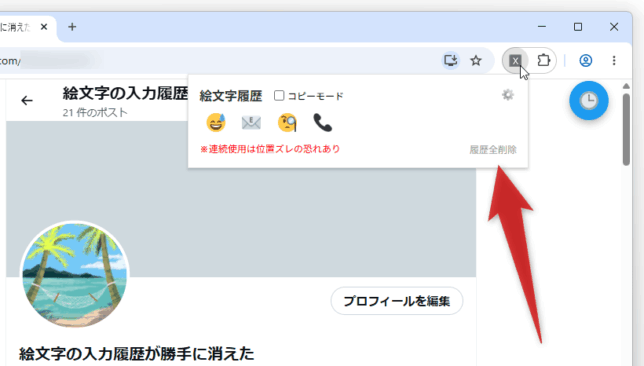This screenshot has width=644, height=366.
Task: Click the プロフィールを編集 button
Action: [397, 301]
